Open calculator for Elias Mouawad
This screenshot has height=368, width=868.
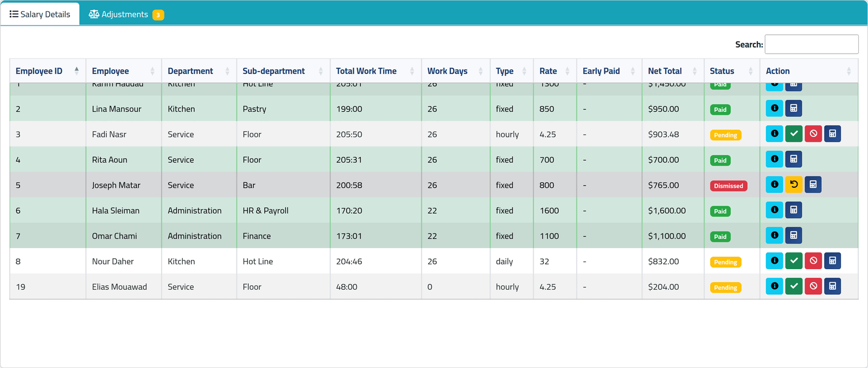pos(832,286)
